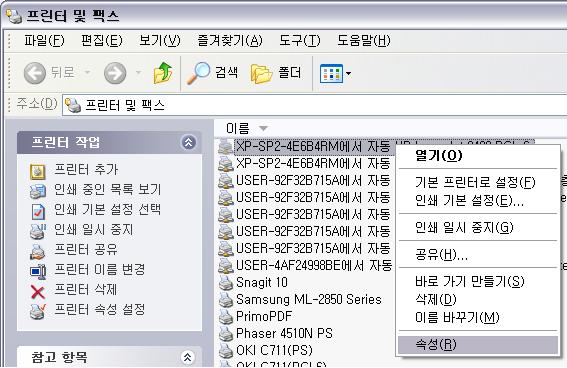Click the red X 프린터 삭제 icon
The image size is (567, 368).
[x=38, y=292]
